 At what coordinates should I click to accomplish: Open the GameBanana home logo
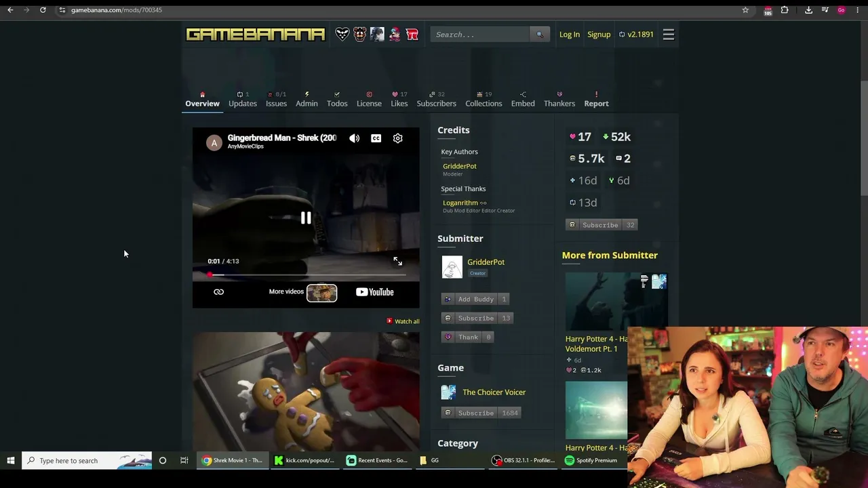256,35
